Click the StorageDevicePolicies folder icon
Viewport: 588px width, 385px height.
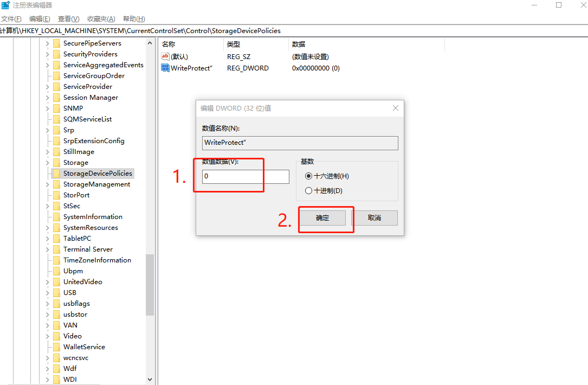pos(56,174)
